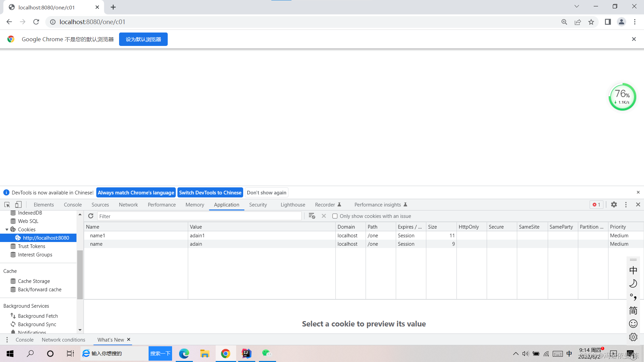
Task: Click the cookie Filter input field
Action: click(x=199, y=216)
